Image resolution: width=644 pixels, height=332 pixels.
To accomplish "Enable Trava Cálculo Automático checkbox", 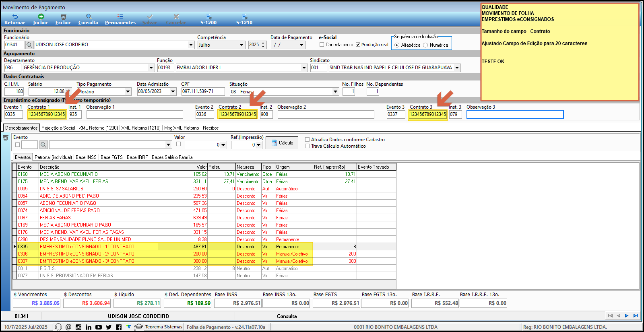I will pyautogui.click(x=307, y=146).
